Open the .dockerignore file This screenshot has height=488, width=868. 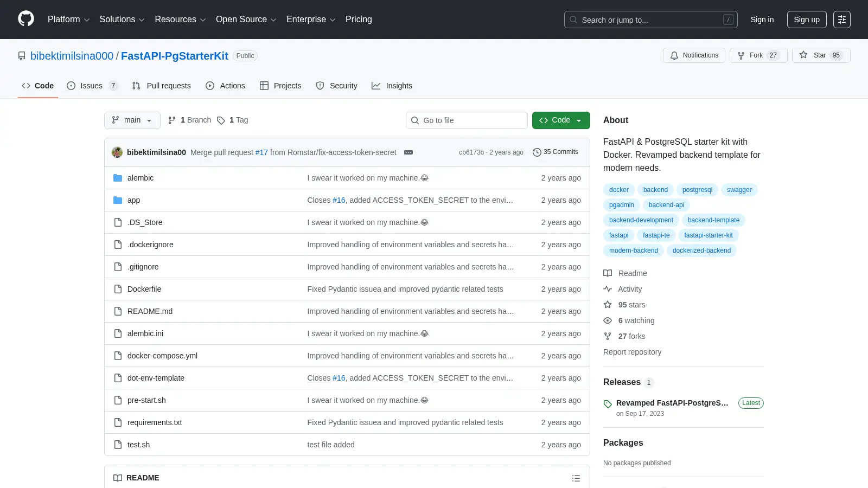pyautogui.click(x=150, y=245)
